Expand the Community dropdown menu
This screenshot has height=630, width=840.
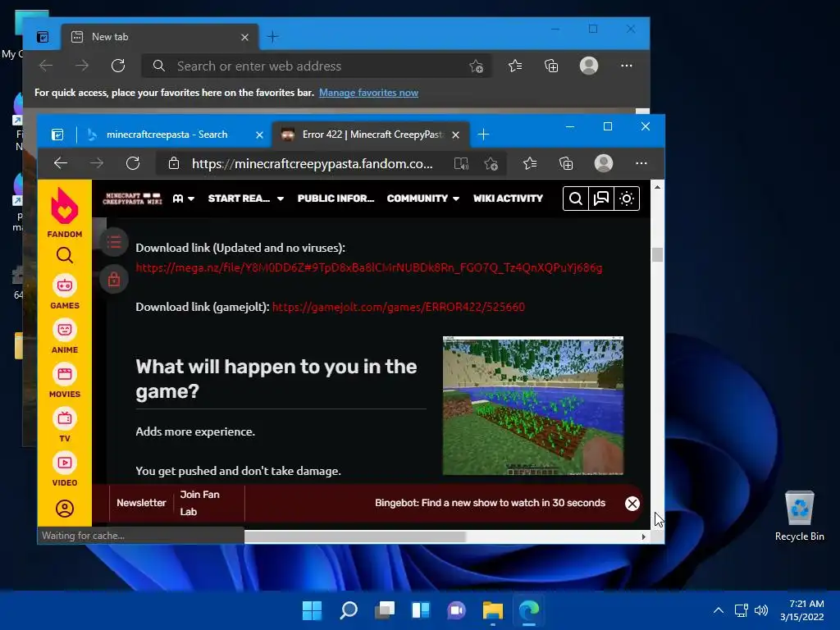coord(423,199)
